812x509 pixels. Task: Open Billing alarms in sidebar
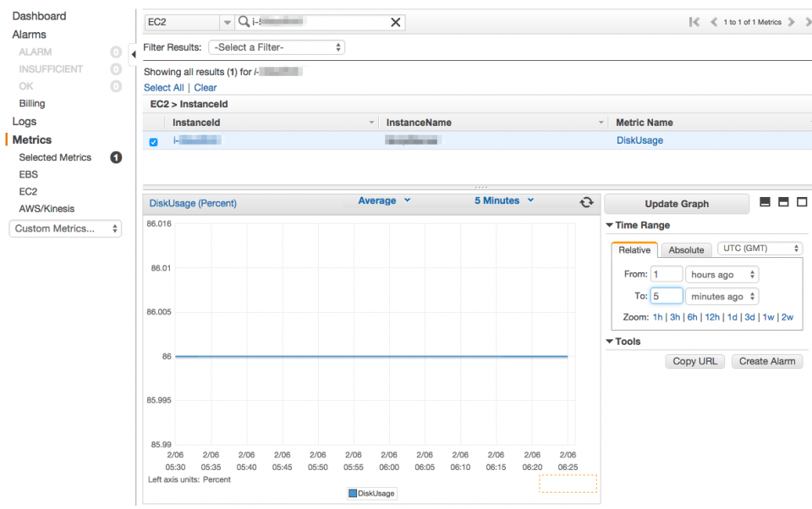click(x=32, y=103)
